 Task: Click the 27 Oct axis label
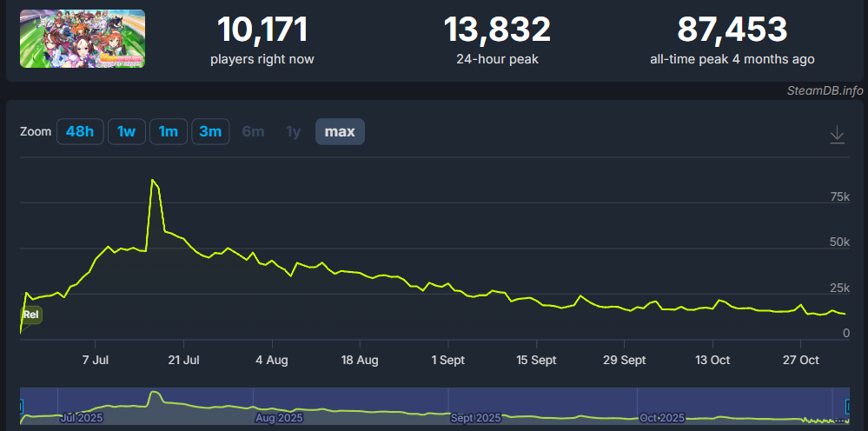pyautogui.click(x=801, y=361)
